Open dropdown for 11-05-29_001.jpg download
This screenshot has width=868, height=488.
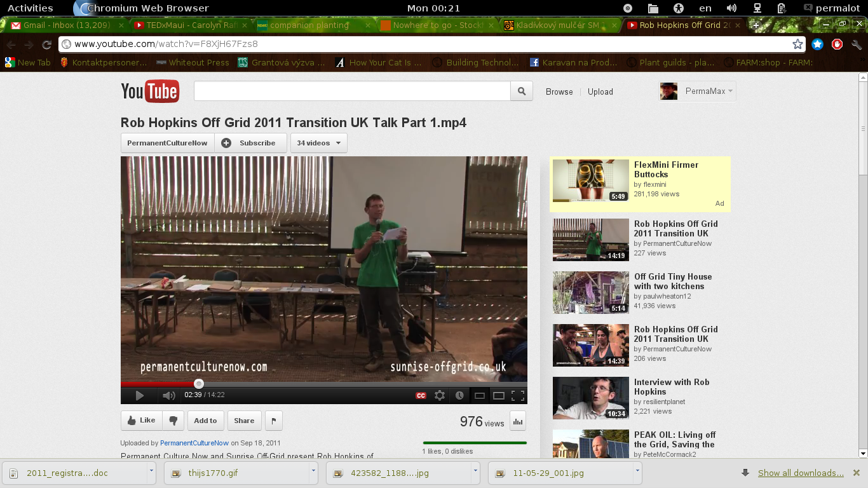point(637,472)
